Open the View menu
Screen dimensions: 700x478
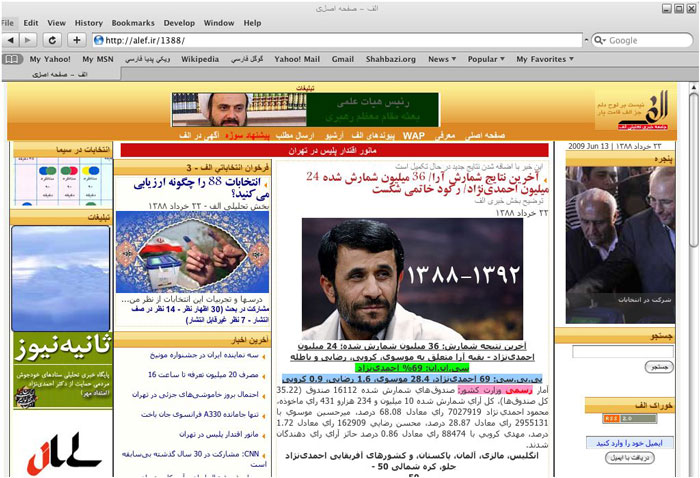pyautogui.click(x=56, y=23)
